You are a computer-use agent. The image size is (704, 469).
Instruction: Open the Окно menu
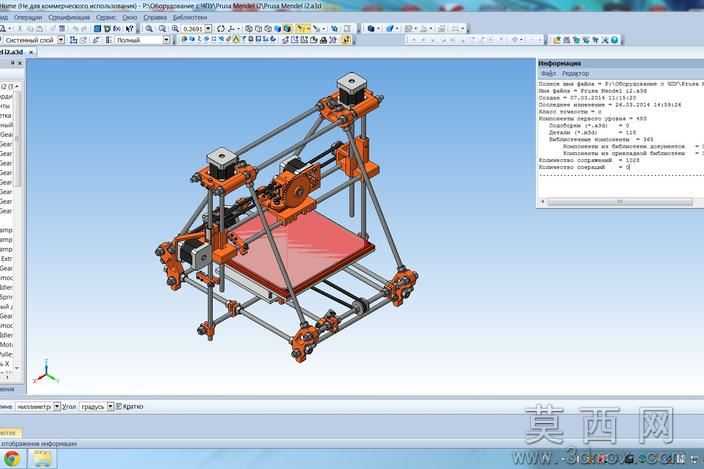(130, 18)
